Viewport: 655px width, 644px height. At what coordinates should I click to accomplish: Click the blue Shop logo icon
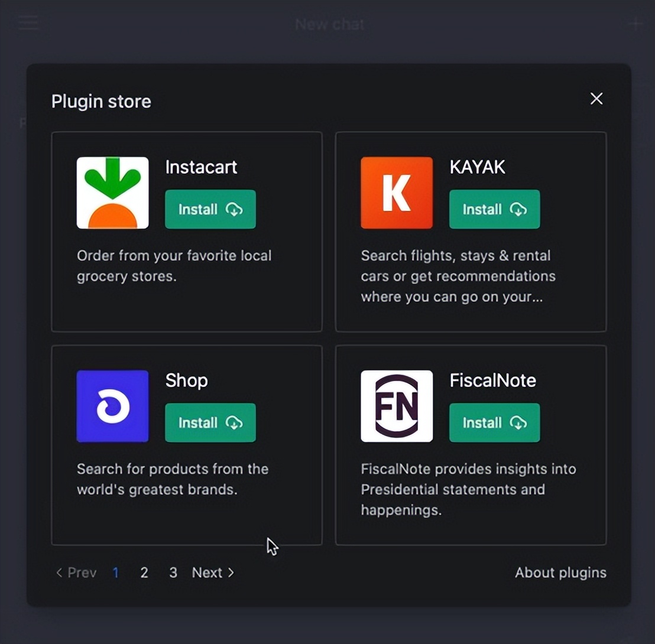pos(112,406)
